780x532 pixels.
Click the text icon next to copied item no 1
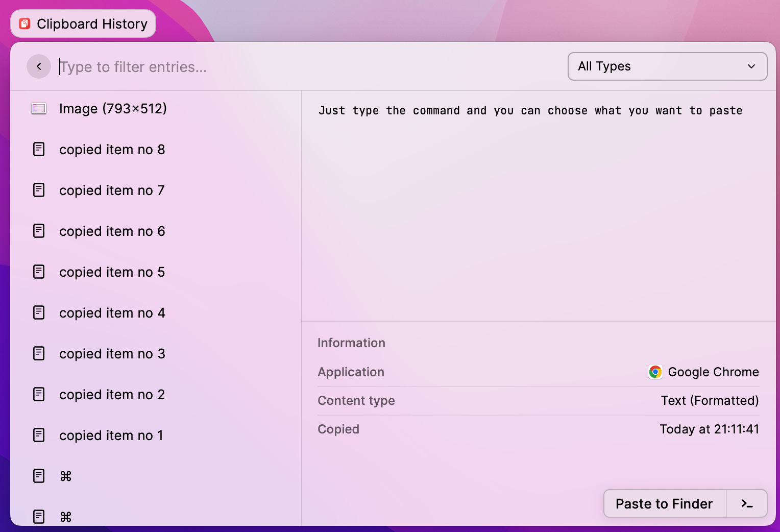point(39,435)
